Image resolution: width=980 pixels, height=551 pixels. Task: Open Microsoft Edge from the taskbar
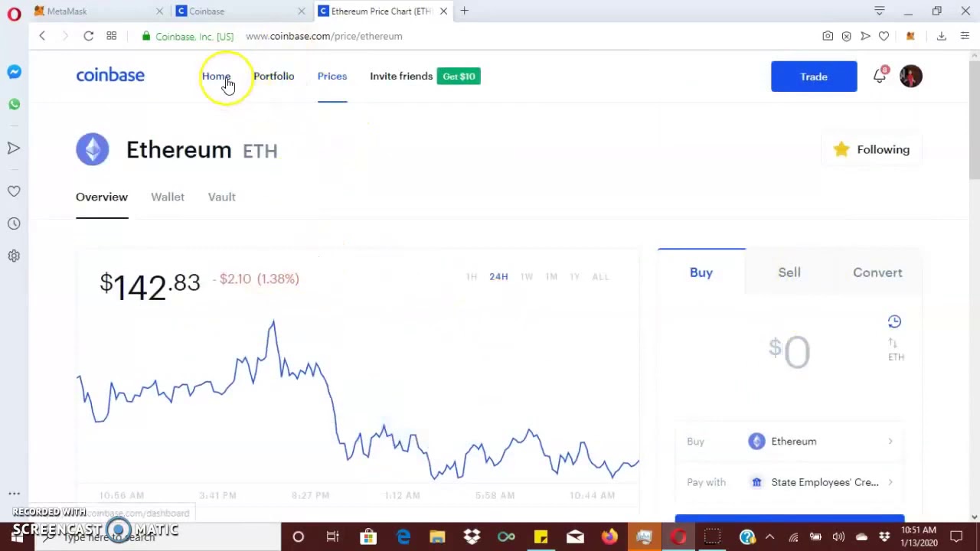[x=403, y=537]
